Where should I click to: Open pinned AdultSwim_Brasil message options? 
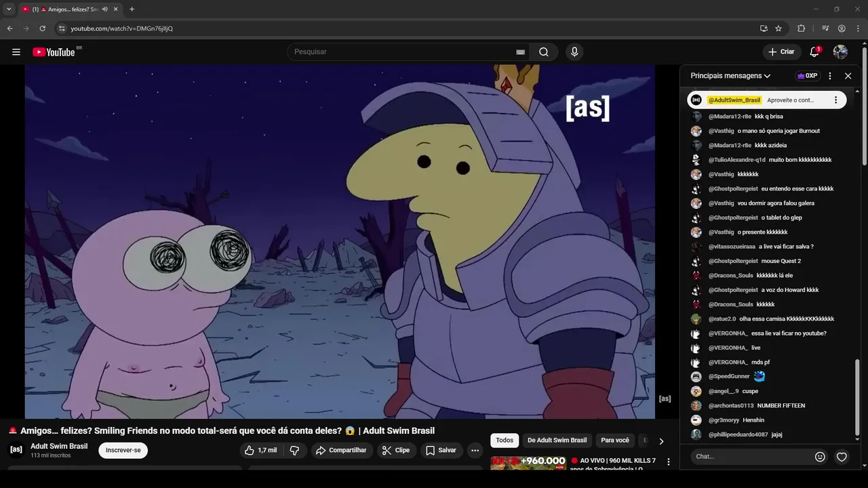835,100
